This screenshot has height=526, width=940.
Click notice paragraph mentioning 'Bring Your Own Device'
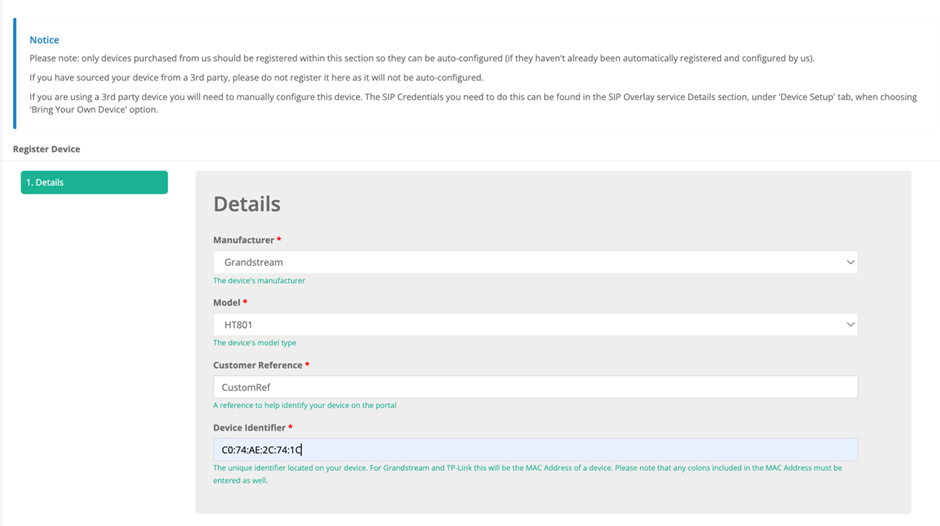[473, 103]
